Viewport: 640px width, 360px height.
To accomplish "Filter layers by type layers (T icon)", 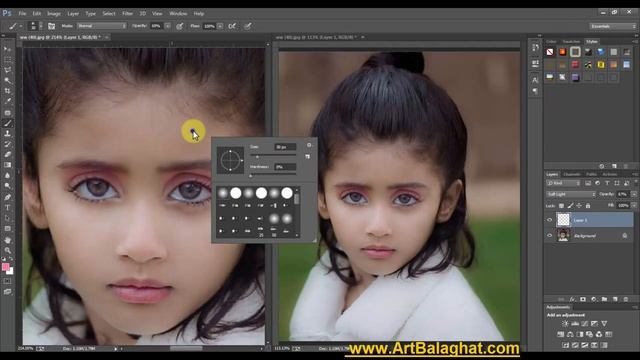I will [607, 183].
